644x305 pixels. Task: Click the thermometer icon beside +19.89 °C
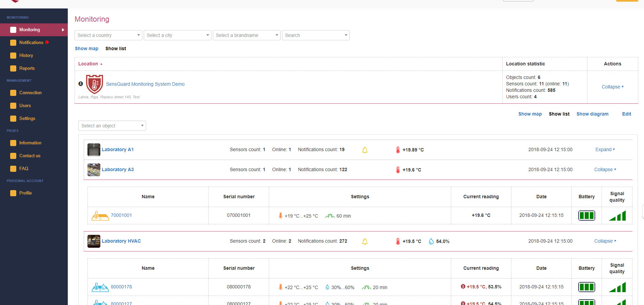click(x=398, y=150)
